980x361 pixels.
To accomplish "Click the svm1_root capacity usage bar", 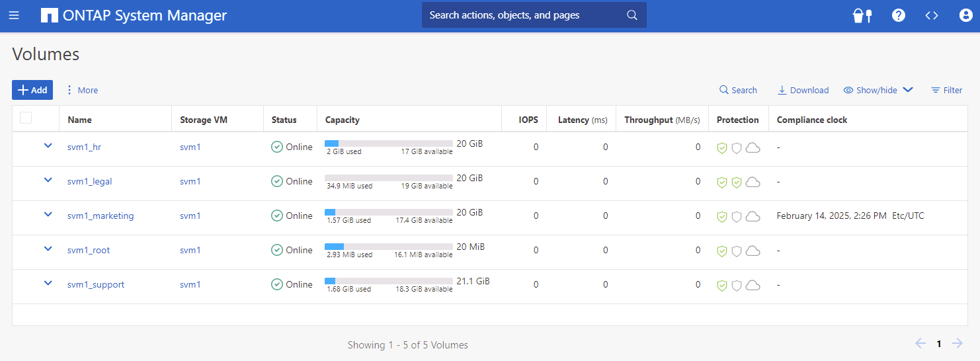I will (388, 246).
